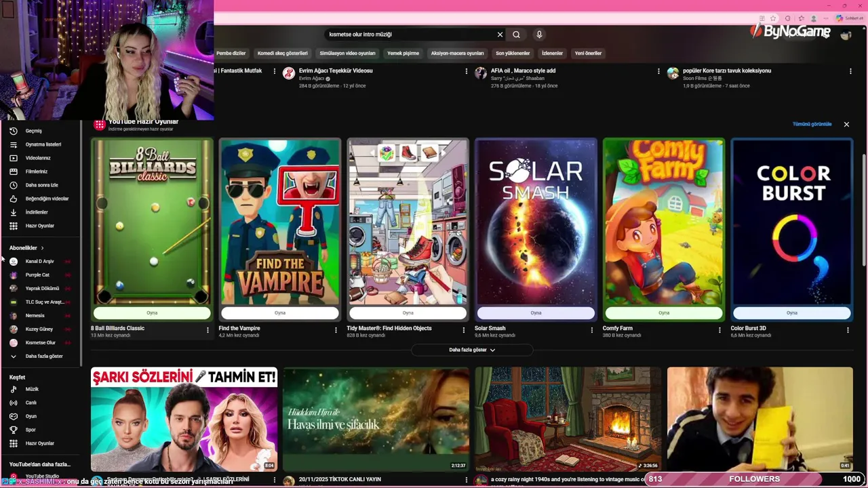Open Evrim Ağacı channel name link
868x488 pixels.
pos(311,79)
